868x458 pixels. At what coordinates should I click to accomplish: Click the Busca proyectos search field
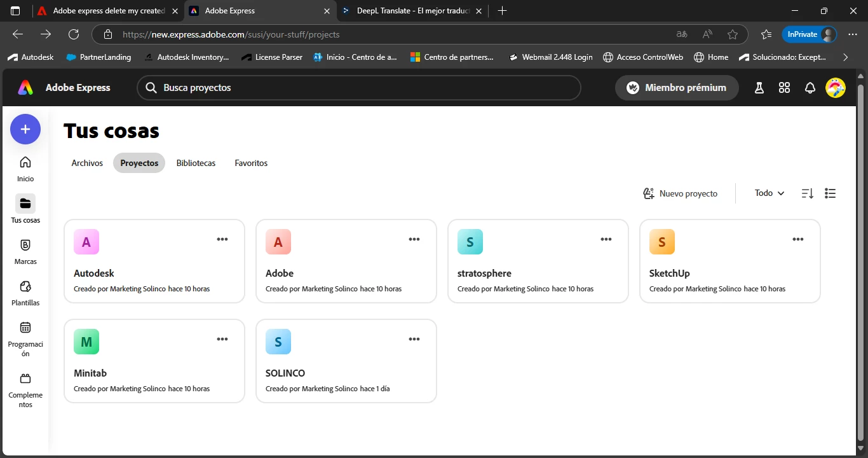pos(359,88)
